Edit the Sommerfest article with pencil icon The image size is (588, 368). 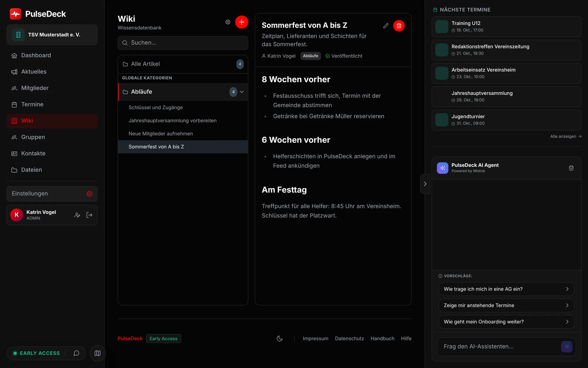pyautogui.click(x=386, y=26)
